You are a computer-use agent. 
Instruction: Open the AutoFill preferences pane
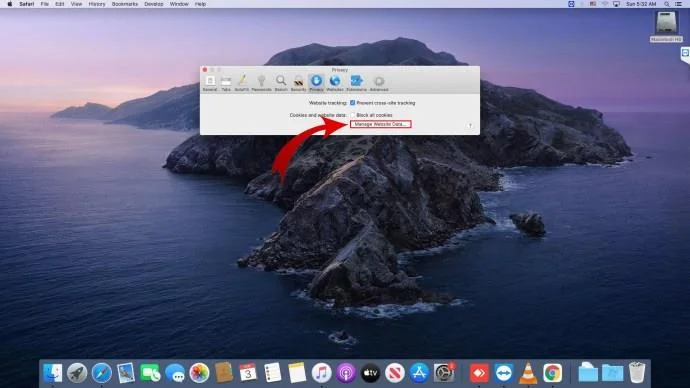tap(242, 83)
